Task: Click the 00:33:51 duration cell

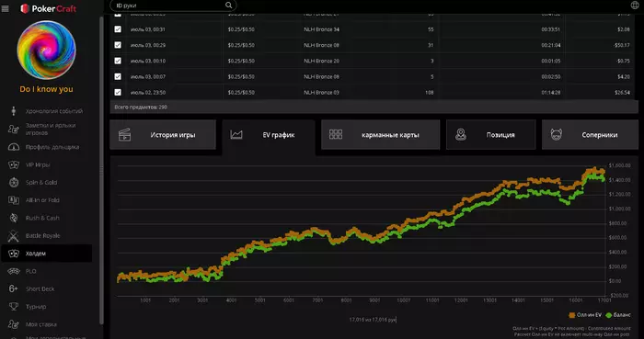Action: coord(551,29)
